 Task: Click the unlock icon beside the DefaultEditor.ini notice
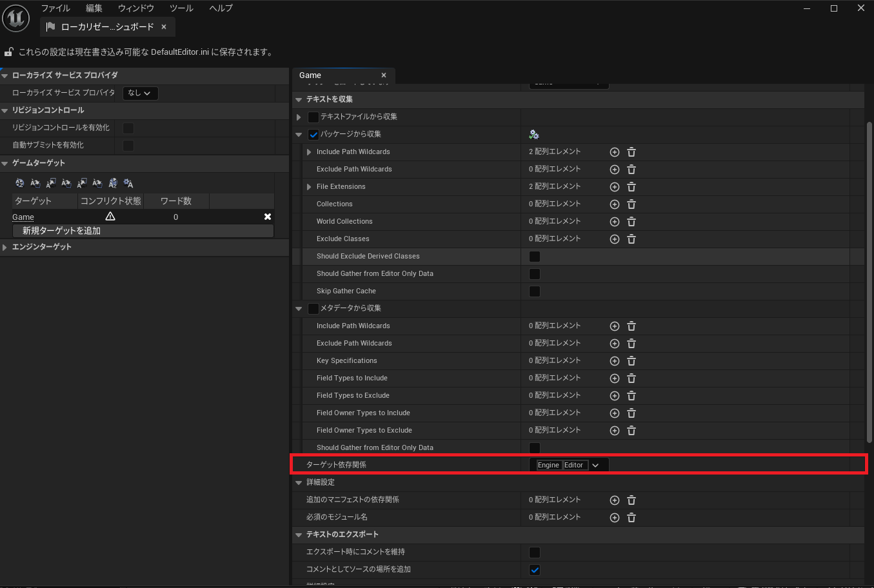click(x=9, y=52)
